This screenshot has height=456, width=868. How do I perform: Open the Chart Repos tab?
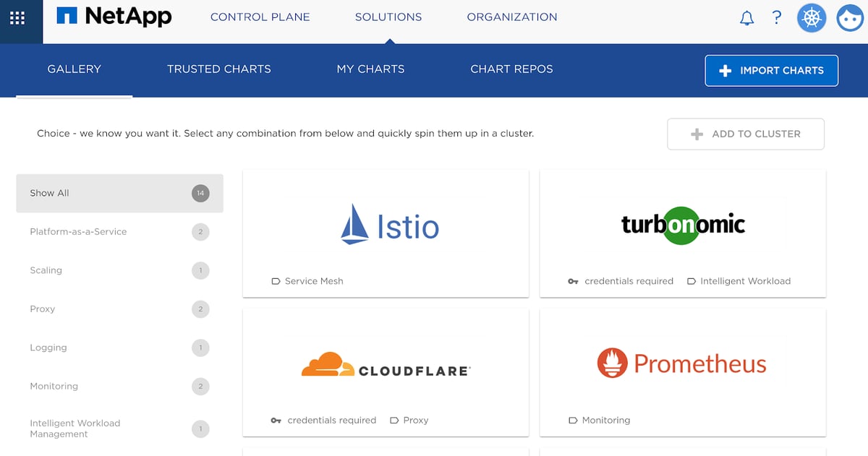[511, 69]
